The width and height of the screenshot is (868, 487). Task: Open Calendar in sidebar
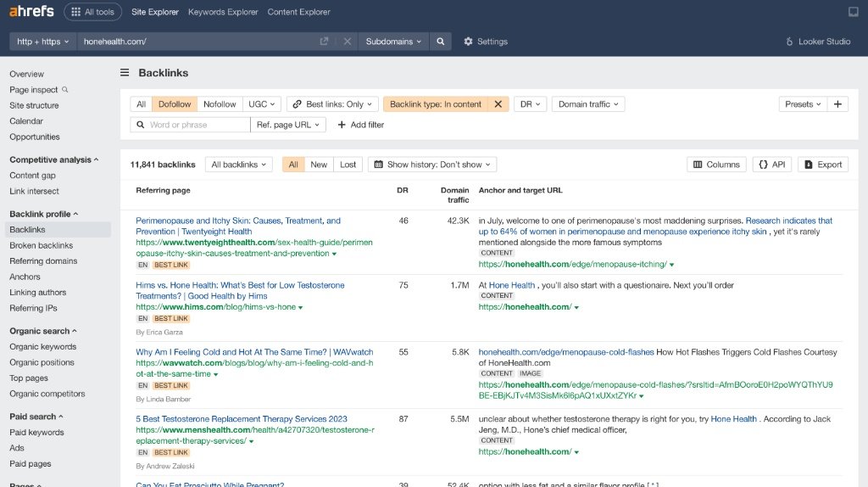tap(26, 120)
